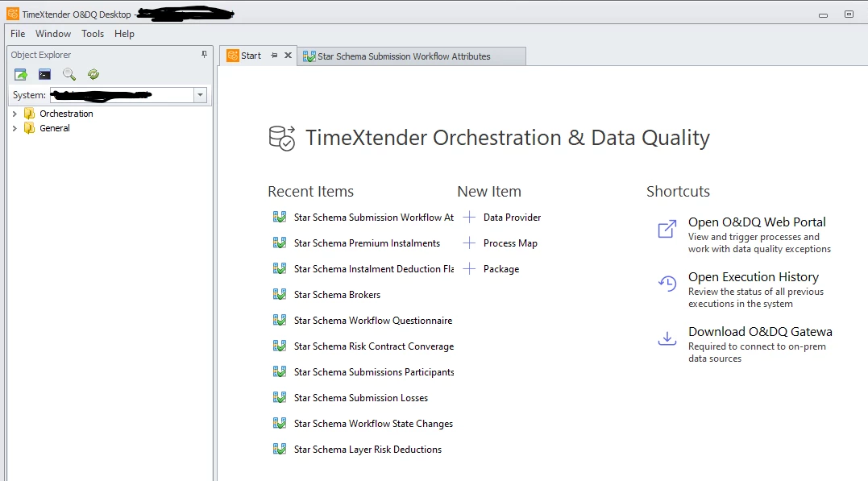Viewport: 868px width, 481px height.
Task: Create a new Data Provider
Action: coord(512,218)
